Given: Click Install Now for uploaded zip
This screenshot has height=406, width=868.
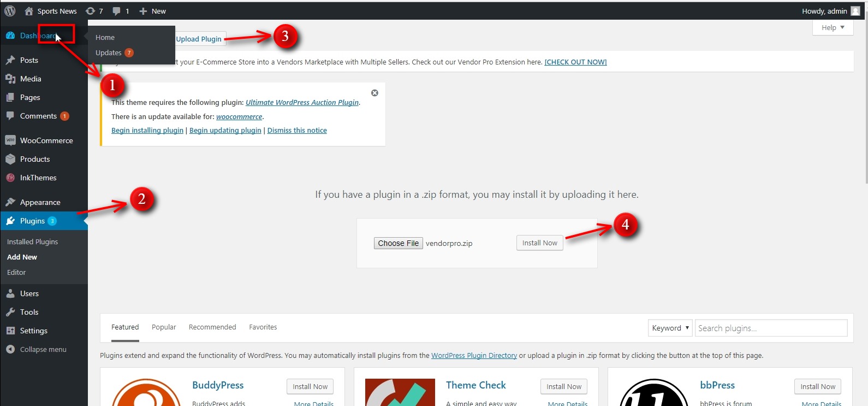Looking at the screenshot, I should pos(540,243).
